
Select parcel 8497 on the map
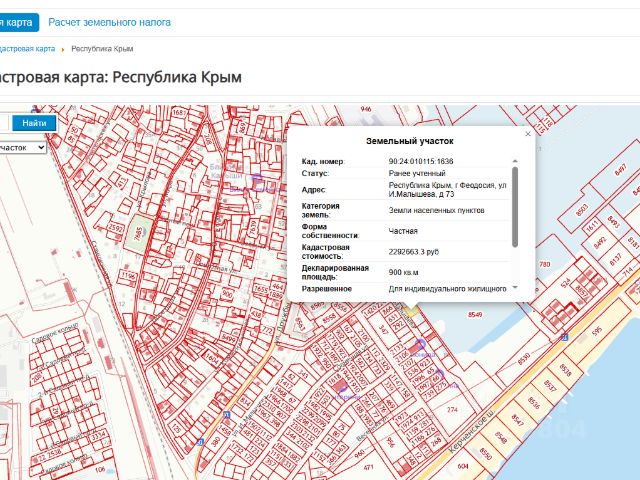[620, 169]
